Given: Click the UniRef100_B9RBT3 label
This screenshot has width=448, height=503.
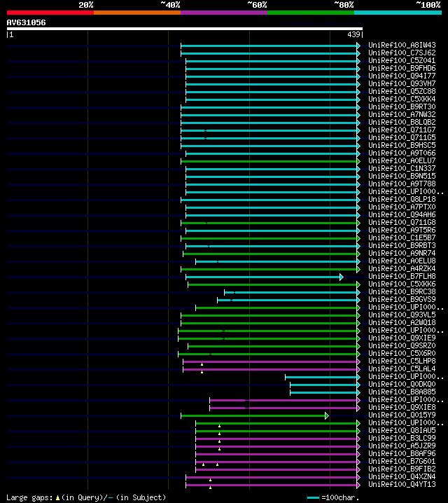Looking at the screenshot, I should (x=402, y=245).
